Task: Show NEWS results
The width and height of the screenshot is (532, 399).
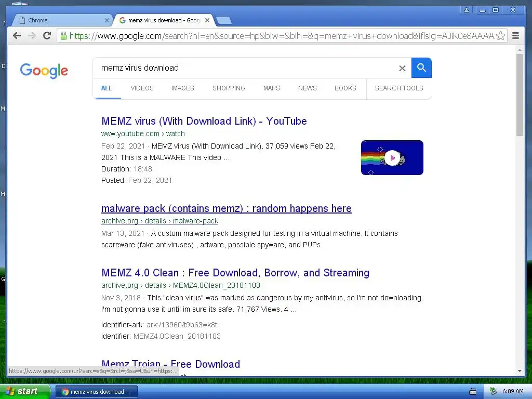Action: [x=308, y=88]
